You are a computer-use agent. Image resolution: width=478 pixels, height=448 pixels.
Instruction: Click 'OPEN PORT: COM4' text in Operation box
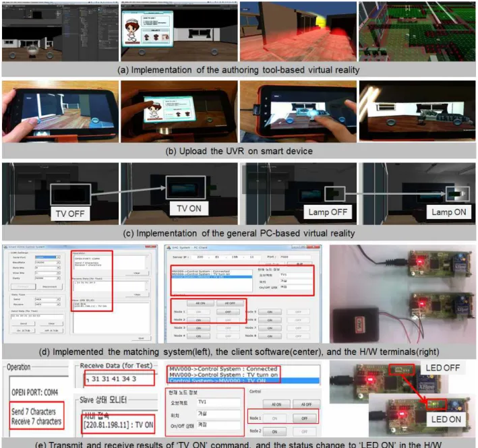[x=34, y=393]
